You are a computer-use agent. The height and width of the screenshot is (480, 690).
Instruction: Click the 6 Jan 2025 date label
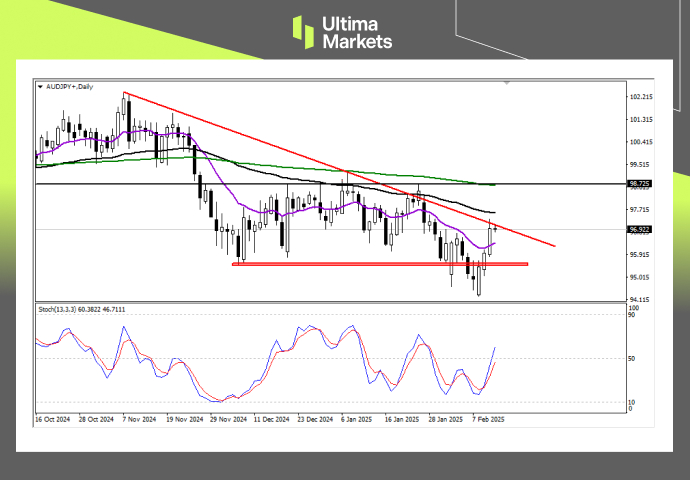pyautogui.click(x=355, y=421)
